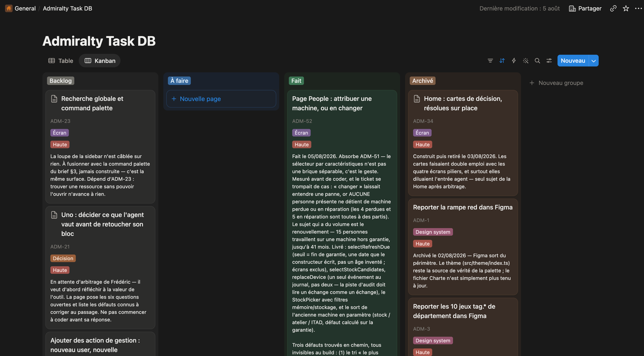
Task: Click the General home icon
Action: (x=9, y=8)
